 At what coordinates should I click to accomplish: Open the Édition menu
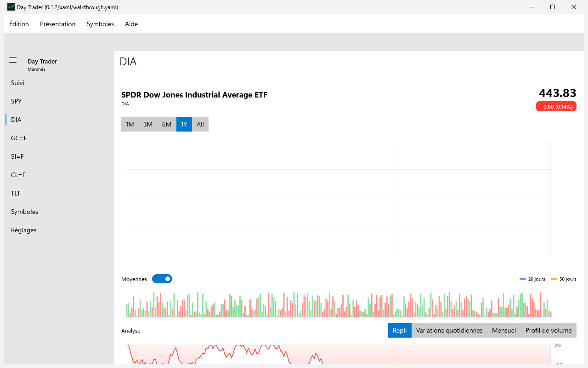point(19,24)
